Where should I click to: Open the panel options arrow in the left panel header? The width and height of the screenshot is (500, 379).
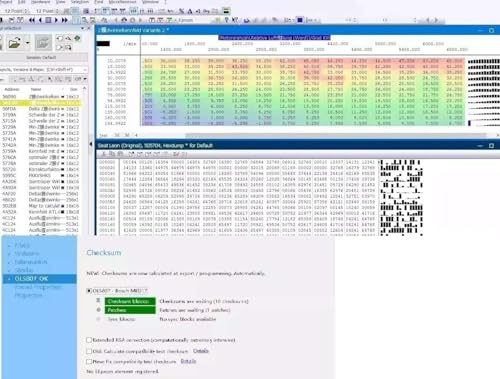click(82, 28)
